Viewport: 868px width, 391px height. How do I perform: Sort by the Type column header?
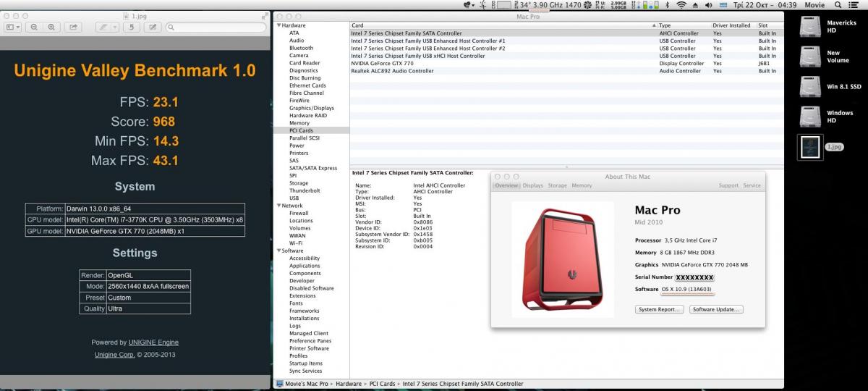(x=683, y=25)
